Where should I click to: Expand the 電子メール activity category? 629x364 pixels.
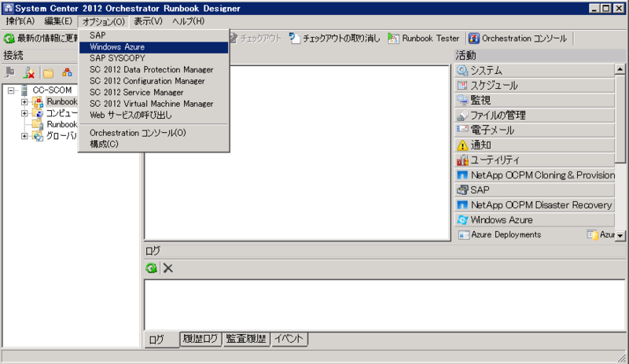click(x=535, y=130)
